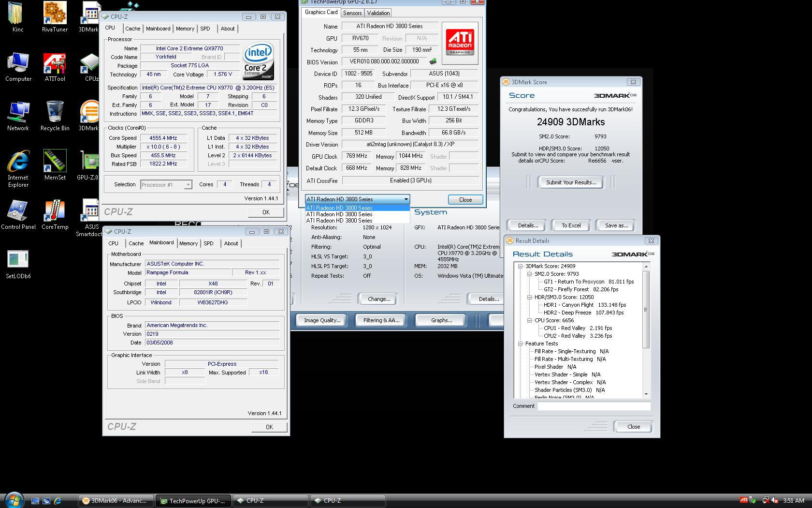
Task: Click OK in the upper CPU-Z window
Action: tap(266, 212)
